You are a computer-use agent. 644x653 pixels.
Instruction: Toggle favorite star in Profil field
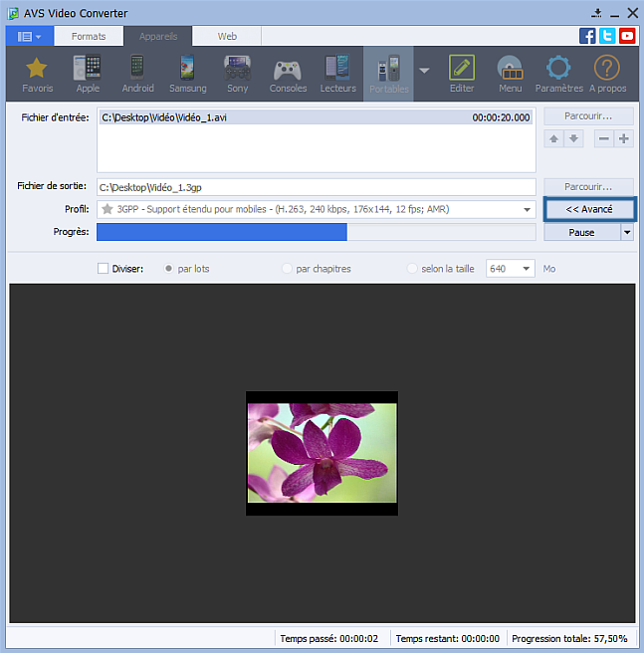[107, 209]
